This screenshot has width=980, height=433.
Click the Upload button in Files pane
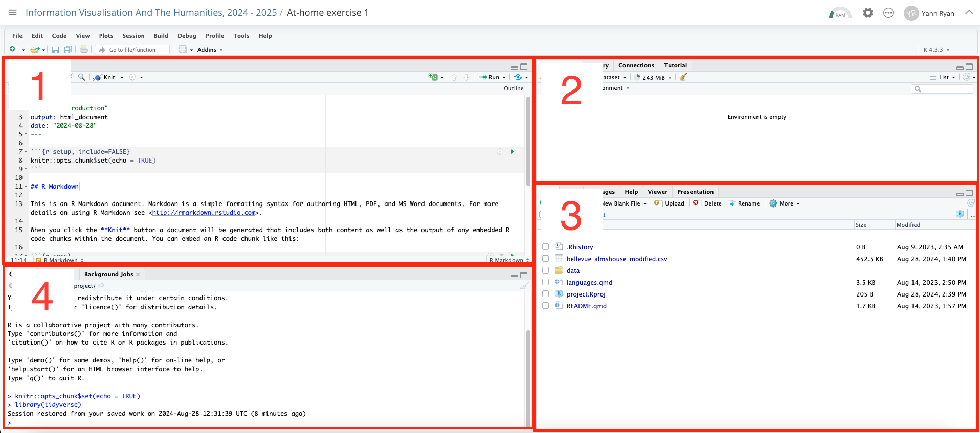click(x=670, y=203)
